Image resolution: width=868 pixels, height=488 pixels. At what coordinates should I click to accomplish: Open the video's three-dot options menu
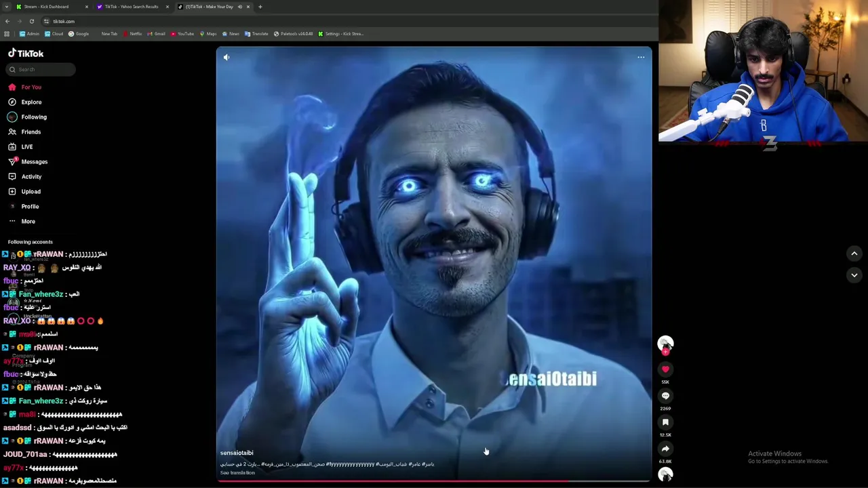point(641,57)
